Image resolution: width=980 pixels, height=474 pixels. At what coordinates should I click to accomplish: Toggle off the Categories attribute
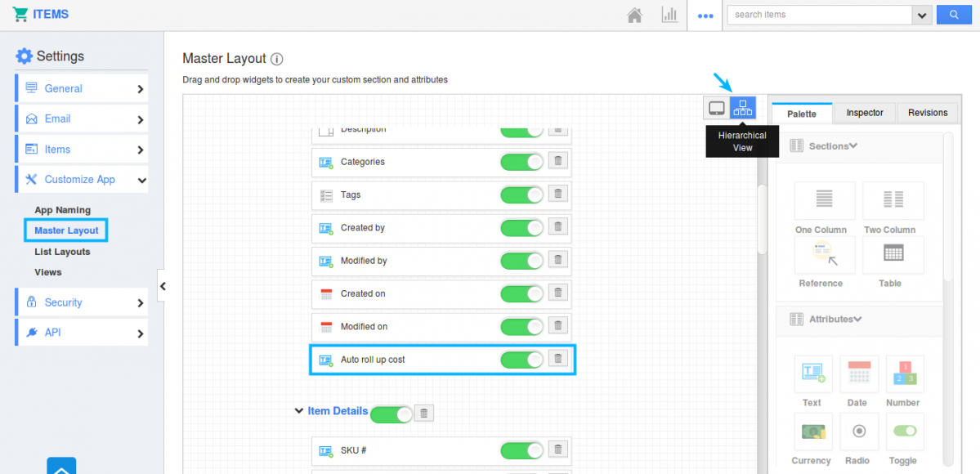(521, 162)
